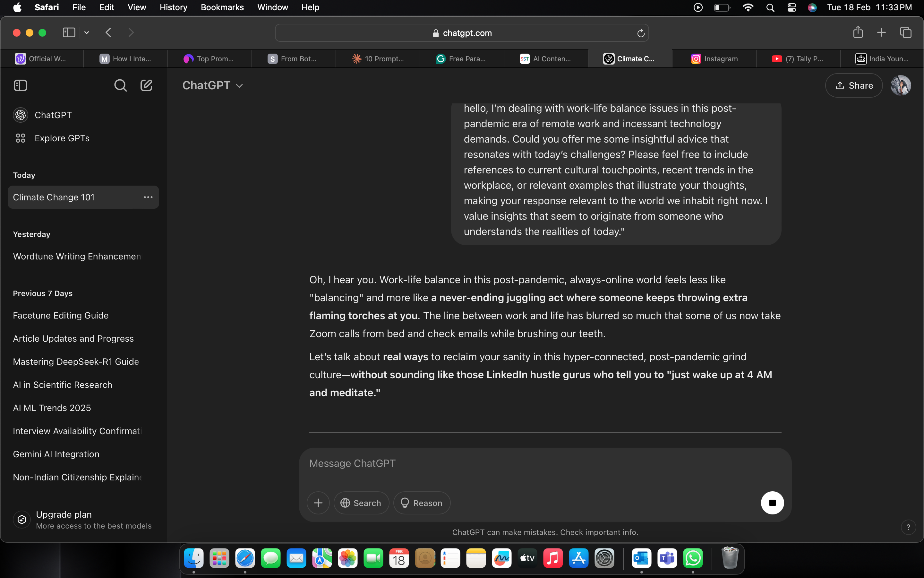The width and height of the screenshot is (924, 578).
Task: Open Launchpad from the dock
Action: coord(219,558)
